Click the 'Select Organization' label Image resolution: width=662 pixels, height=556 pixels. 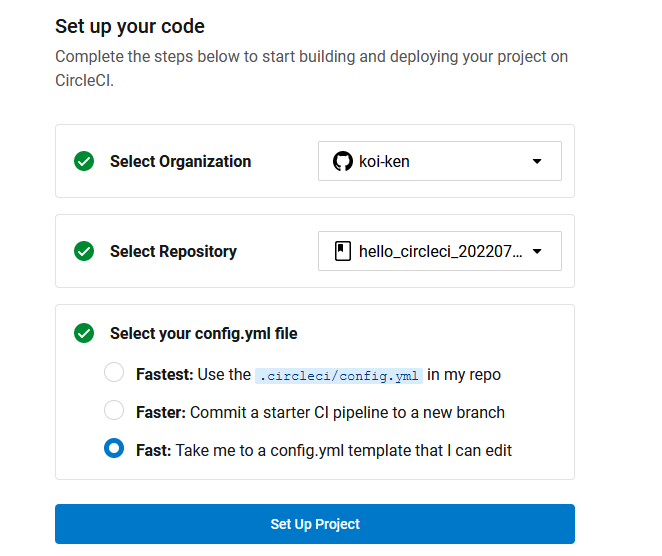click(x=181, y=162)
